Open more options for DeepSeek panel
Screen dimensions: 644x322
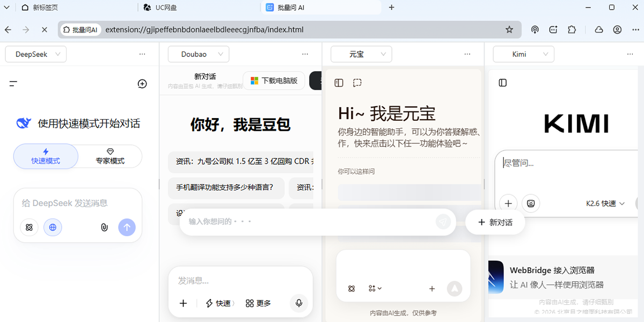(x=142, y=54)
